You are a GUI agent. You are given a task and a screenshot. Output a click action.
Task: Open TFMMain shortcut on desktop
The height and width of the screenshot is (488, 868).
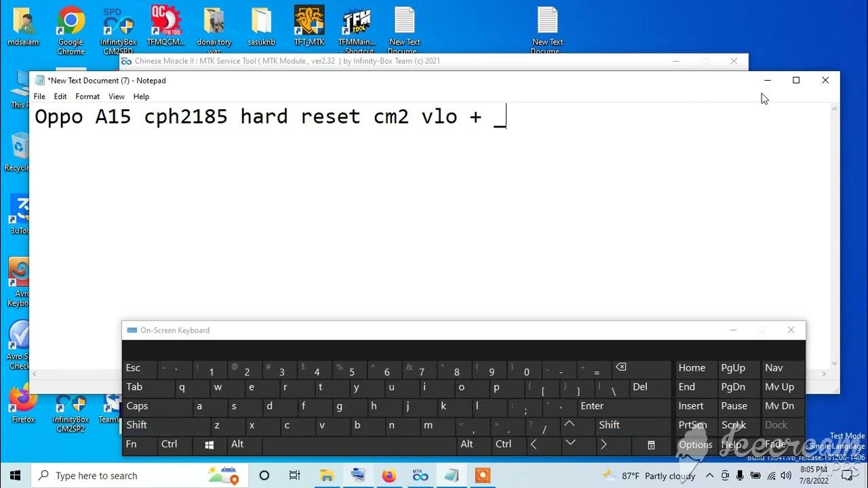(357, 29)
